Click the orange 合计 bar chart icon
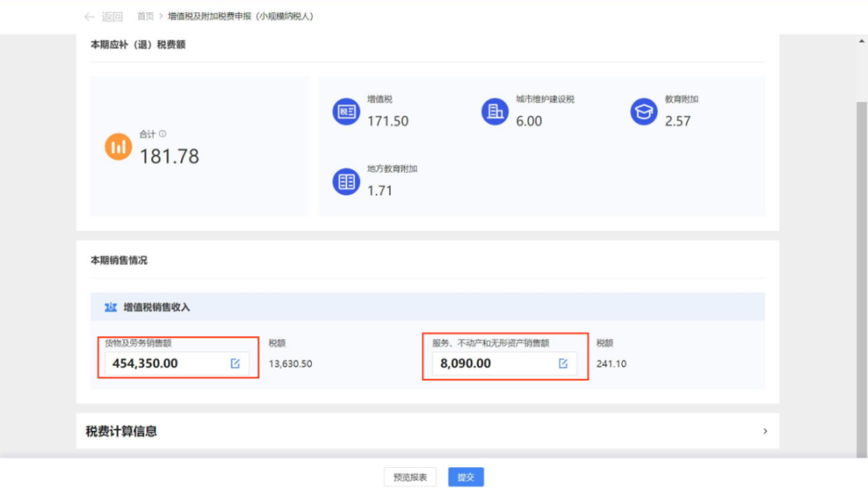868x496 pixels. (x=119, y=146)
